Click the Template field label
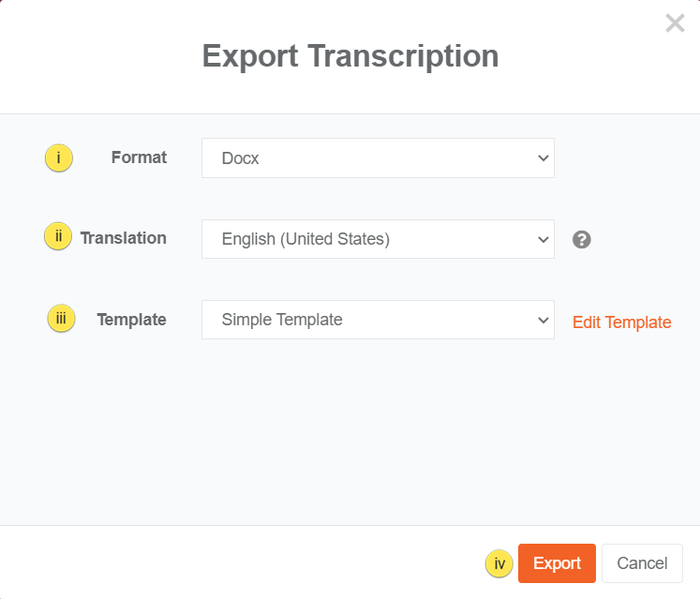The image size is (700, 599). point(131,320)
